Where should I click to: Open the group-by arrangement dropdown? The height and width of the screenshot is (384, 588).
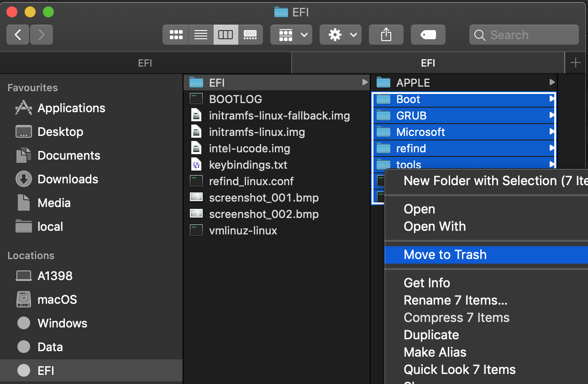click(291, 35)
